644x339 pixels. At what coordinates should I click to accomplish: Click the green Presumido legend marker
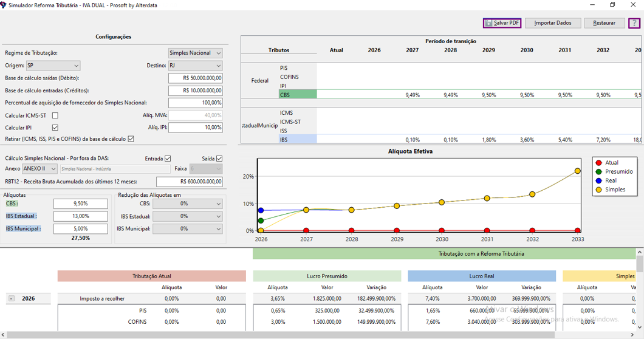click(598, 172)
